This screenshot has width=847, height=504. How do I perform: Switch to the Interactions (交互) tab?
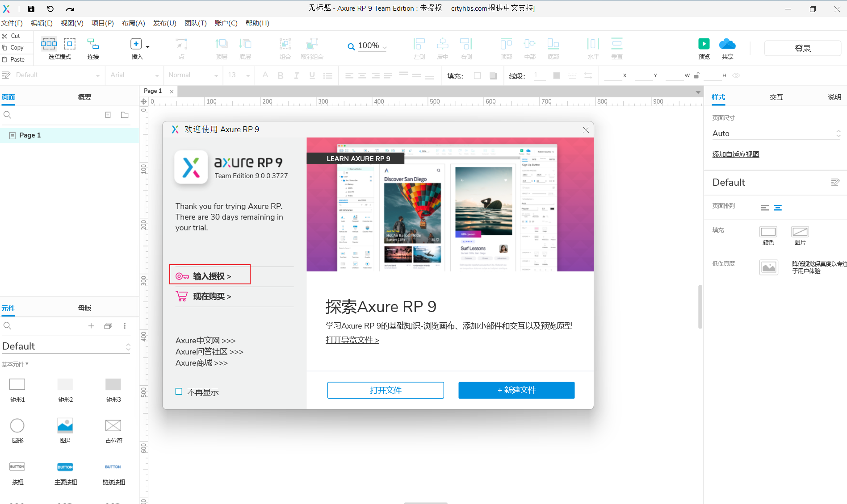coord(776,97)
